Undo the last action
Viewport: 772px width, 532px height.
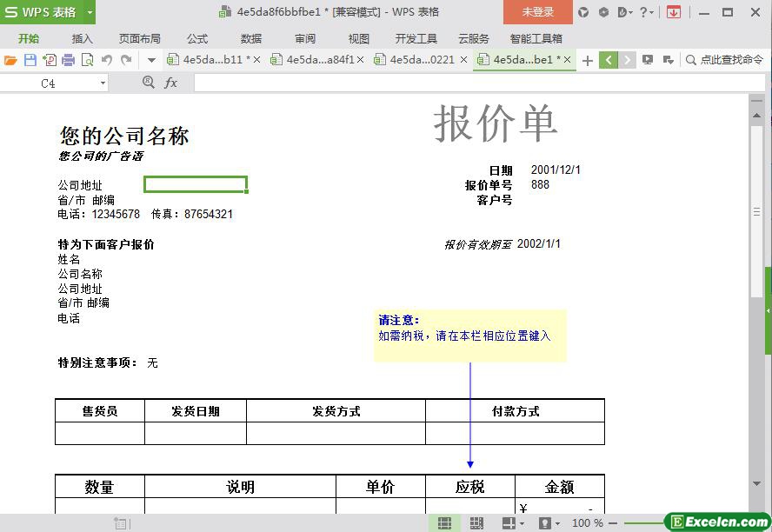107,60
